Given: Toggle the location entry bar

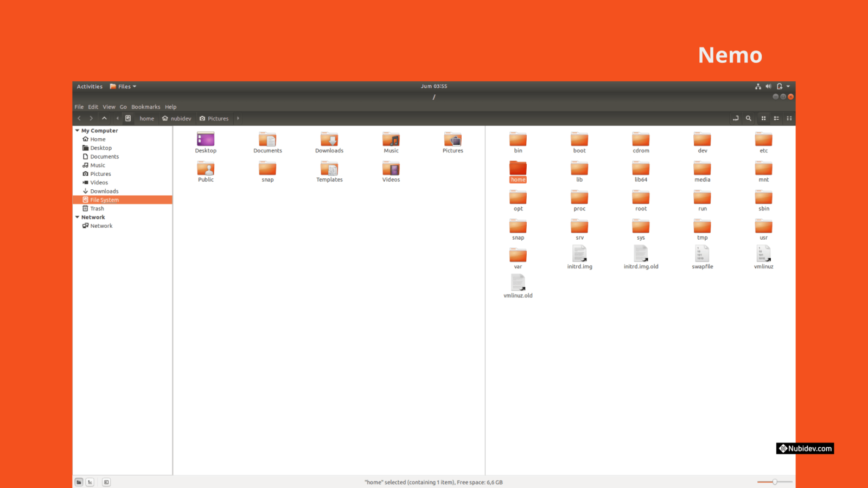Looking at the screenshot, I should coord(736,118).
